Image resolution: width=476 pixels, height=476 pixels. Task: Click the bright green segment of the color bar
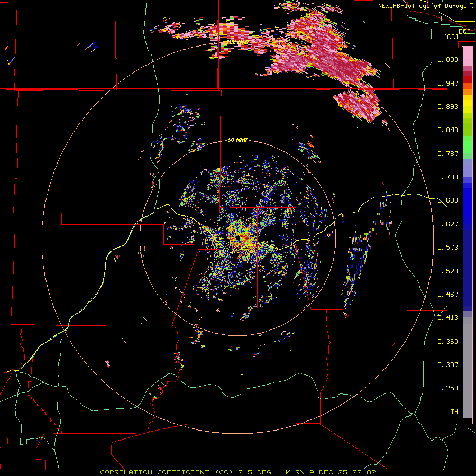point(467,144)
